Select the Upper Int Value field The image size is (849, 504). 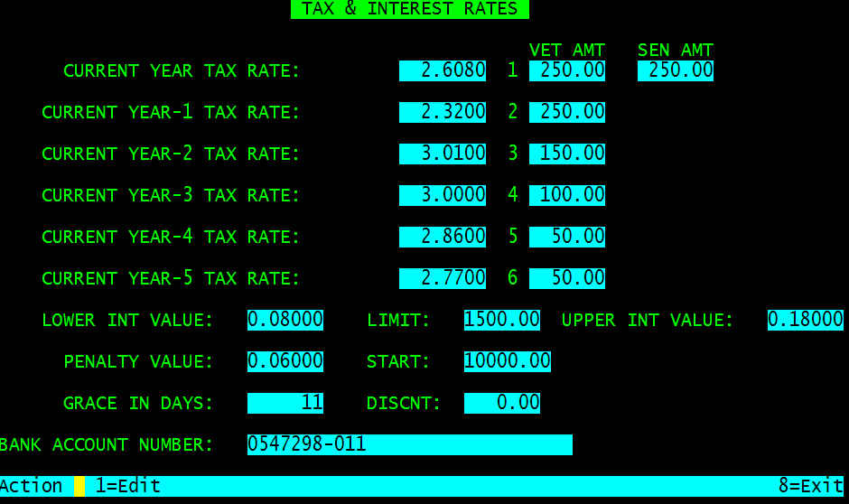point(805,320)
